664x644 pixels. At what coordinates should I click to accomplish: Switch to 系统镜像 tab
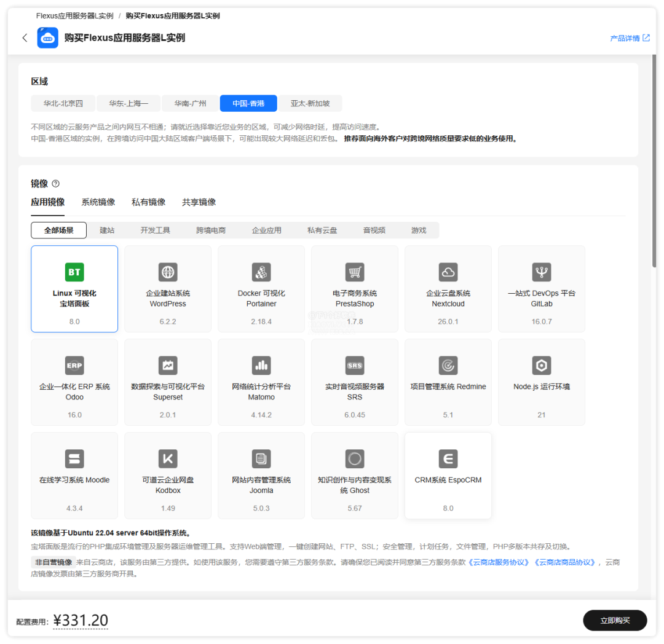point(98,202)
